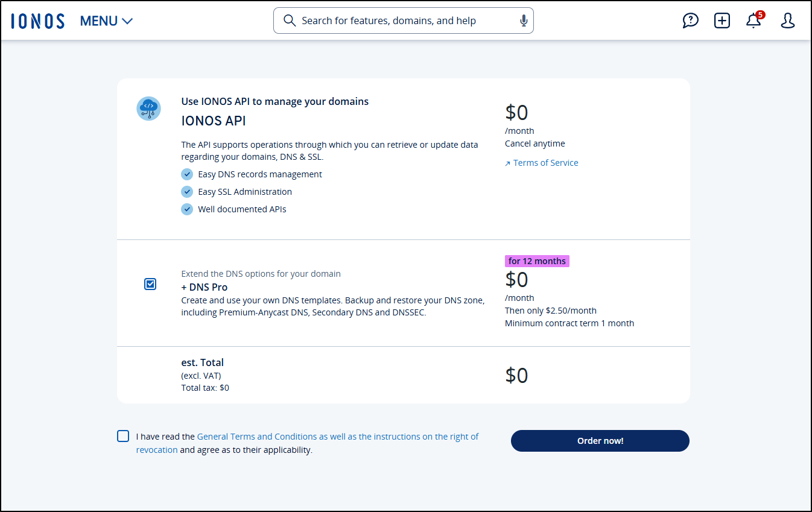This screenshot has width=812, height=512.
Task: Click the IONOS logo
Action: 37,21
